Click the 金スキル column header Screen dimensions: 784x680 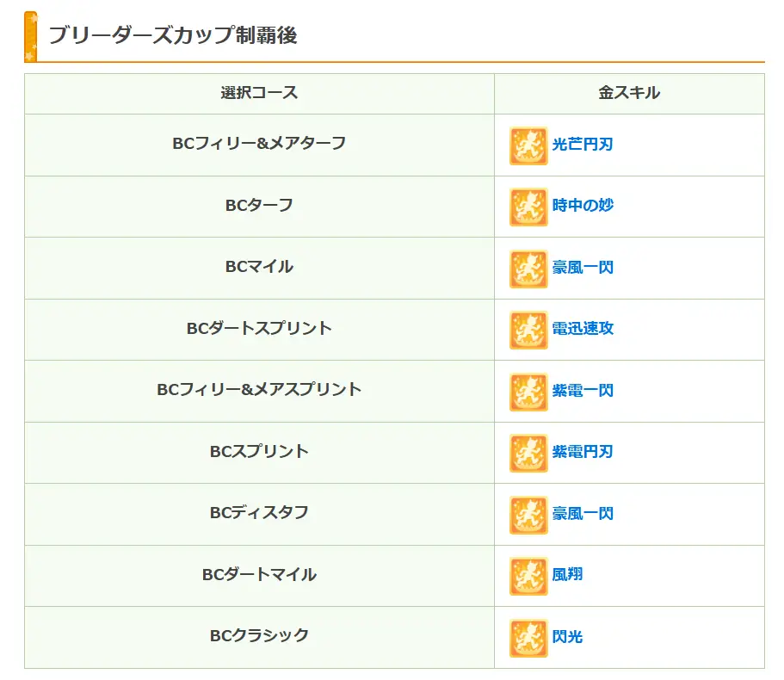point(629,93)
